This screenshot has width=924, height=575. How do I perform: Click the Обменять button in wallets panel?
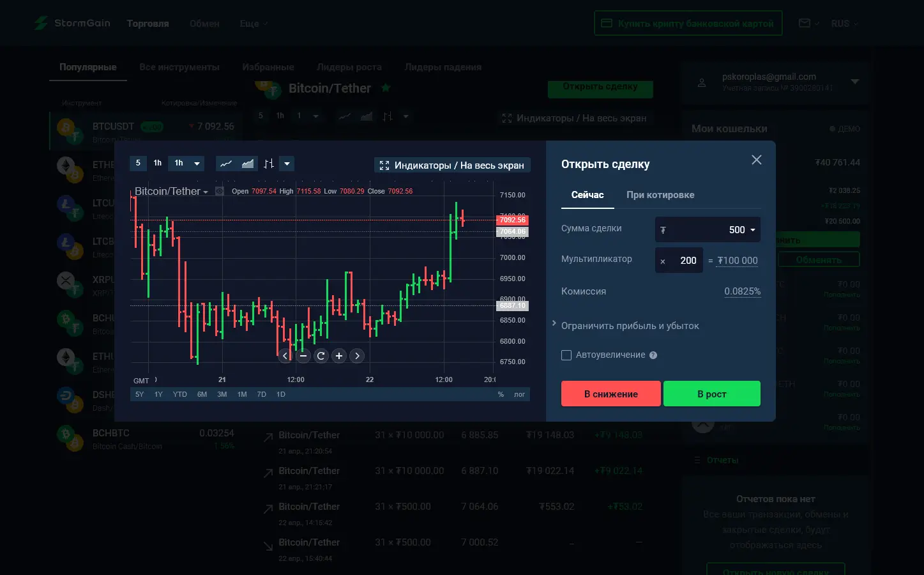818,259
